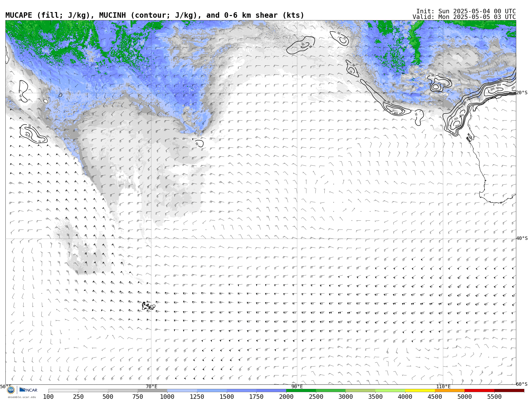Click the 1500 colorbar label
Image resolution: width=532 pixels, height=400 pixels.
pos(227,397)
